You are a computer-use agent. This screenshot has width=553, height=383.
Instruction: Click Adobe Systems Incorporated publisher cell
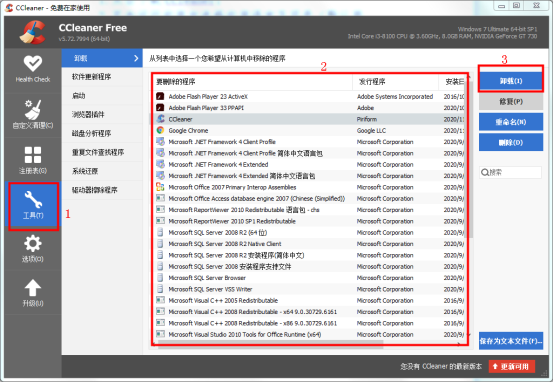click(x=395, y=96)
